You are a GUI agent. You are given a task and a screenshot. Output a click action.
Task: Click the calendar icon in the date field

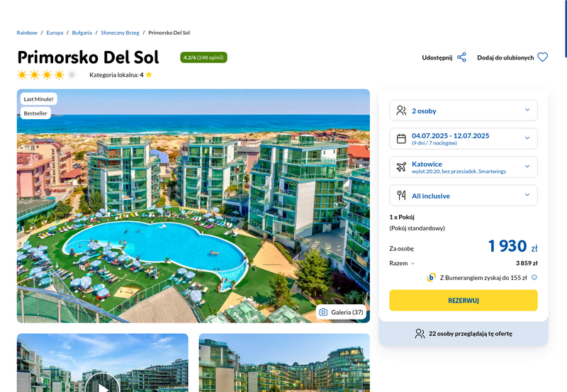coord(401,138)
